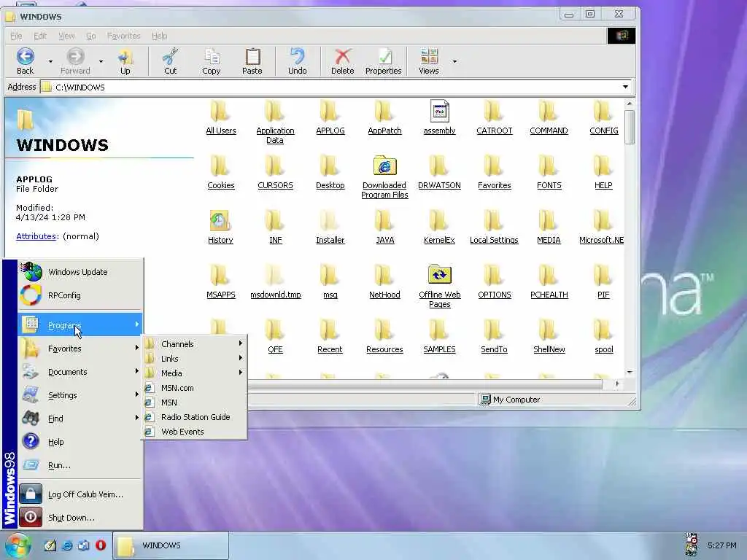Click the Back toolbar button
Screen dimensions: 747x560
pyautogui.click(x=26, y=61)
